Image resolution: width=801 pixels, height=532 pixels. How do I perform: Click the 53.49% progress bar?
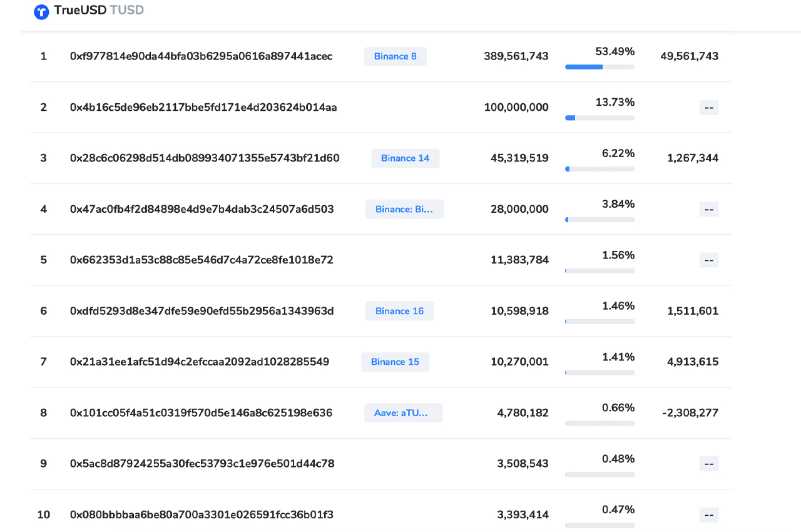click(599, 66)
